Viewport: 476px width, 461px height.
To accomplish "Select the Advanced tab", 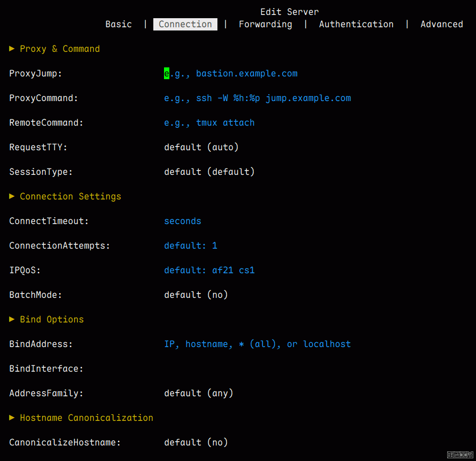I will [442, 24].
